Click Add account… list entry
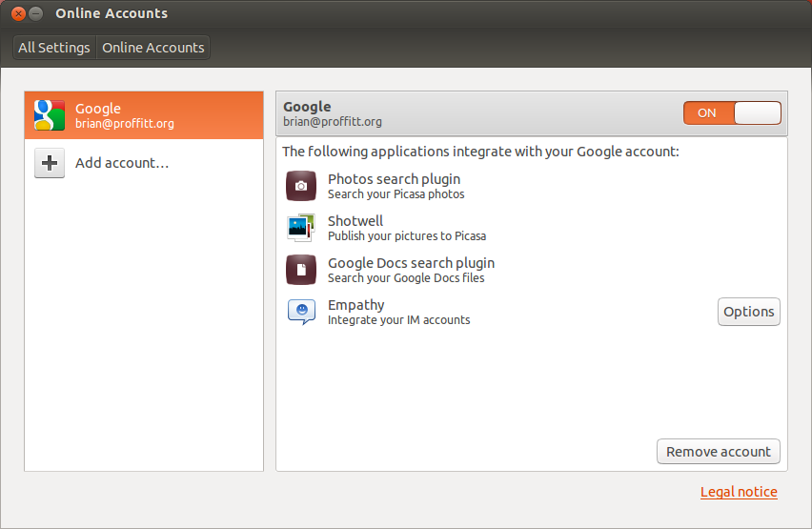 144,163
